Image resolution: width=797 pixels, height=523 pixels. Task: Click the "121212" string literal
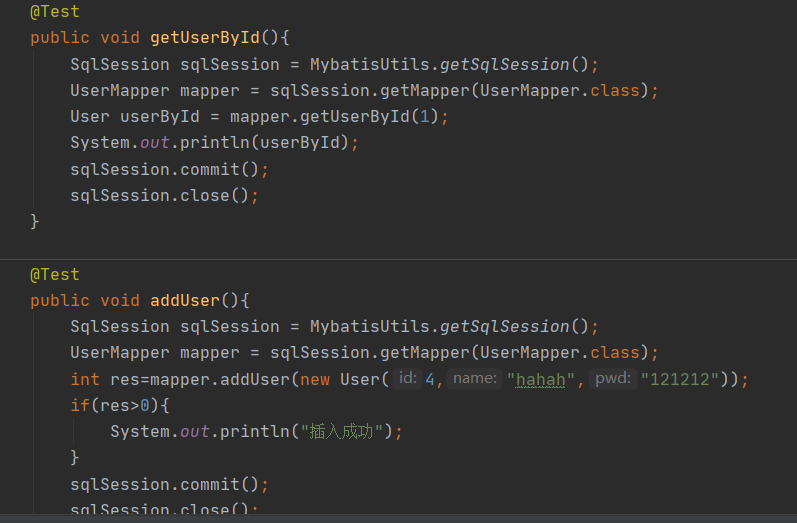(679, 379)
